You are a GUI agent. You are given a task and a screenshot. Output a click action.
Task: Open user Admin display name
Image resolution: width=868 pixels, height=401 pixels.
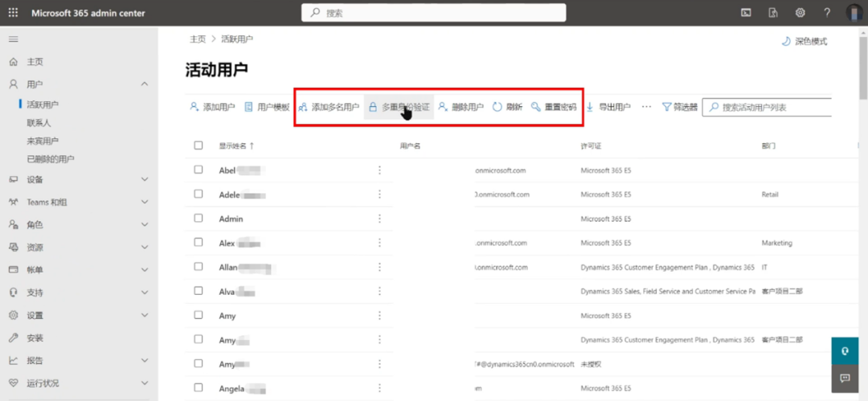(x=231, y=219)
